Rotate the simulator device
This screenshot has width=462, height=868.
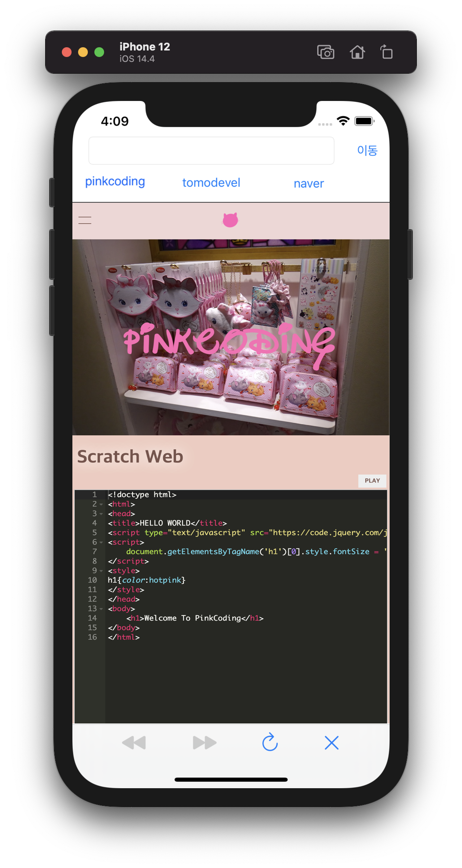[x=386, y=52]
